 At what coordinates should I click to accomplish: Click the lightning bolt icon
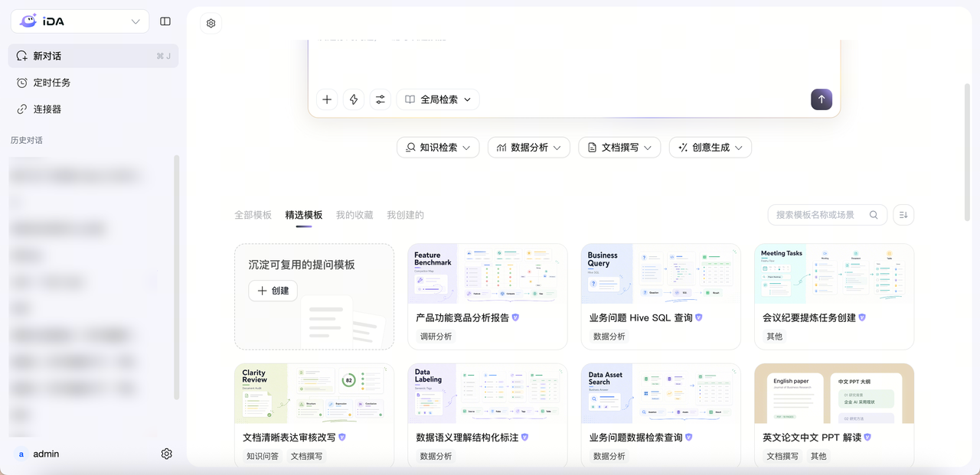tap(354, 99)
